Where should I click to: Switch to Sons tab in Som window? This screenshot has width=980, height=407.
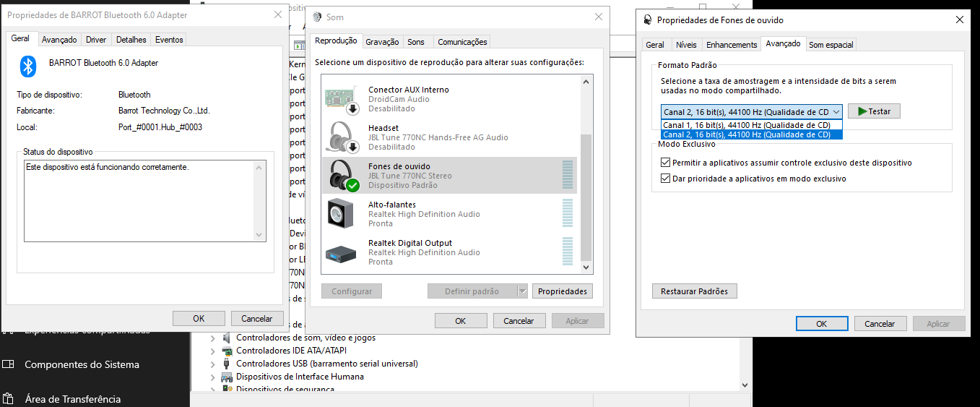point(415,42)
